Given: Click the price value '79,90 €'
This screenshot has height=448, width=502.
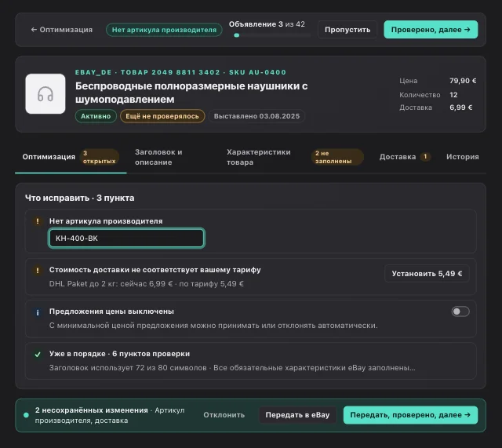Looking at the screenshot, I should [x=463, y=81].
